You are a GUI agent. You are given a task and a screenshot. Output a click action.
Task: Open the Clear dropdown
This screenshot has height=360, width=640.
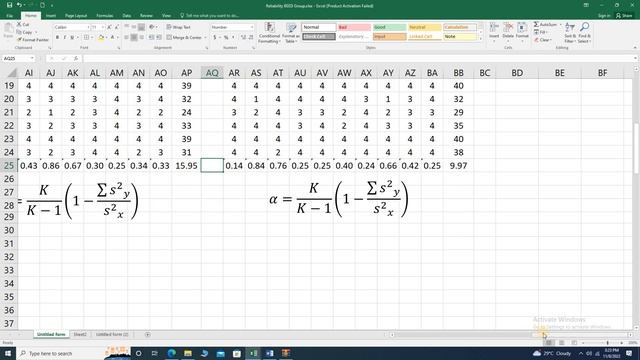point(543,40)
